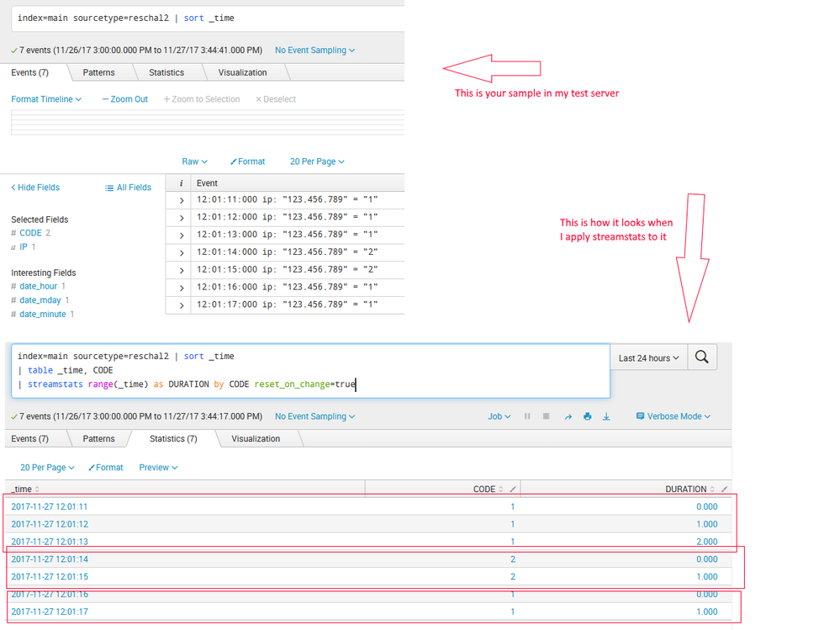Edit the CODE column with pencil icon
Image resolution: width=840 pixels, height=630 pixels.
pos(514,489)
